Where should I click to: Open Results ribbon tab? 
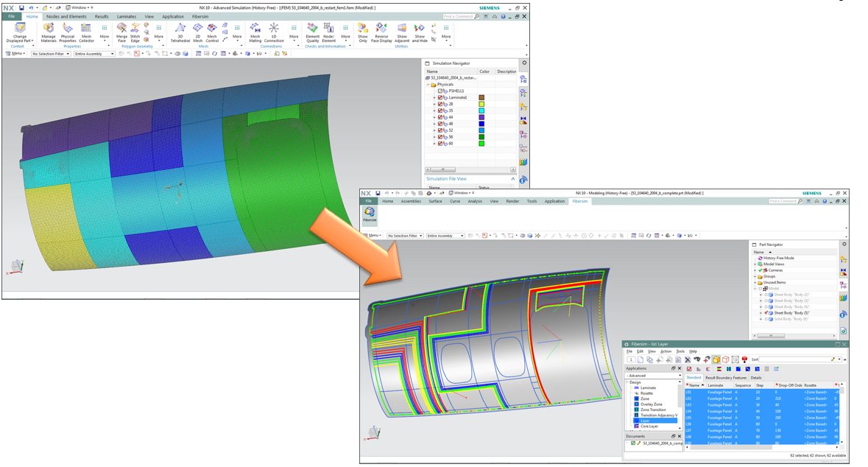[x=102, y=17]
